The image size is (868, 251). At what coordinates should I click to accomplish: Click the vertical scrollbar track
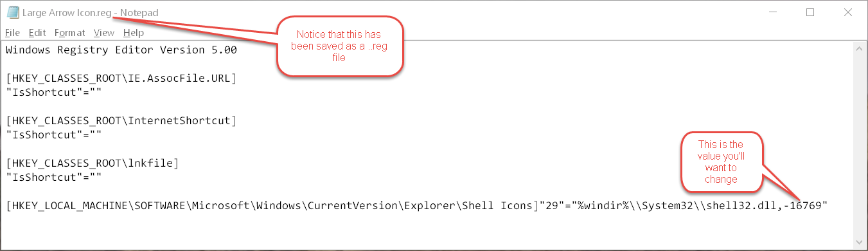tap(857, 145)
